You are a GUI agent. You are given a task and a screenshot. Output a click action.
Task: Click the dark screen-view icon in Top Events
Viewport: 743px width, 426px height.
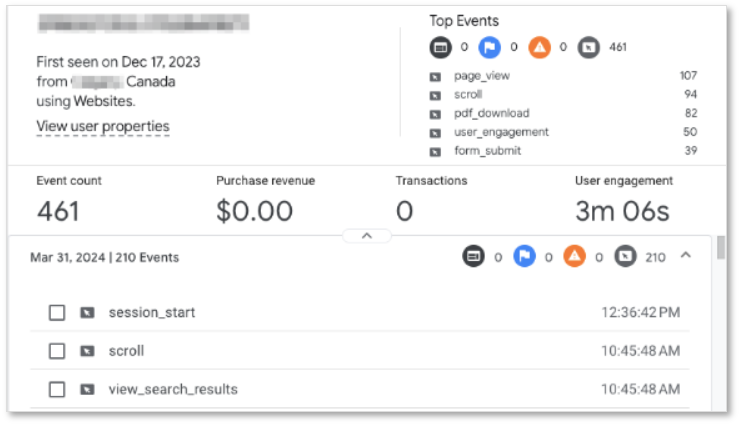point(440,47)
